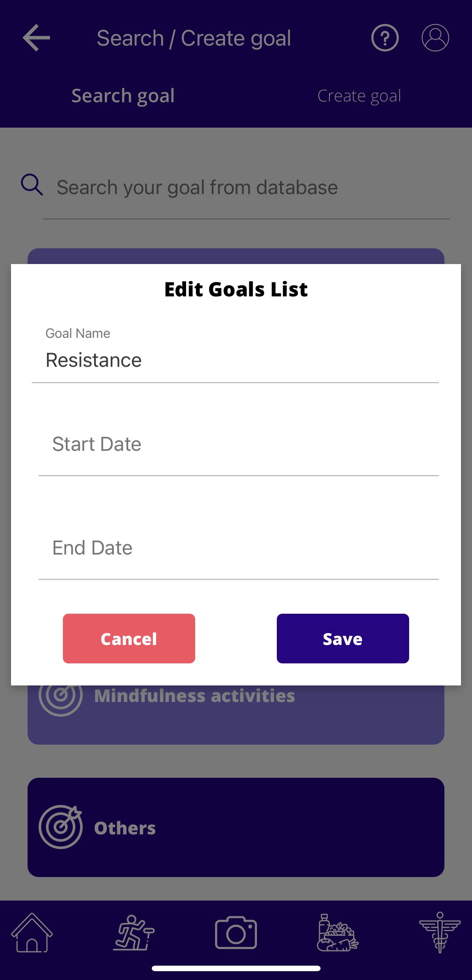Open the End Date picker field
472x980 pixels.
[x=238, y=548]
